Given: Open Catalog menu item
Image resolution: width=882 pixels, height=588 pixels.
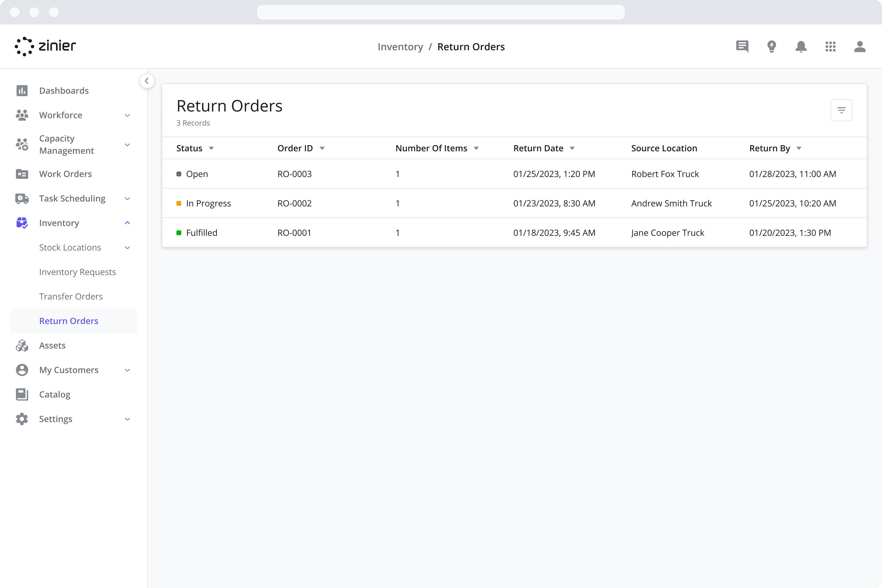Looking at the screenshot, I should [x=55, y=394].
